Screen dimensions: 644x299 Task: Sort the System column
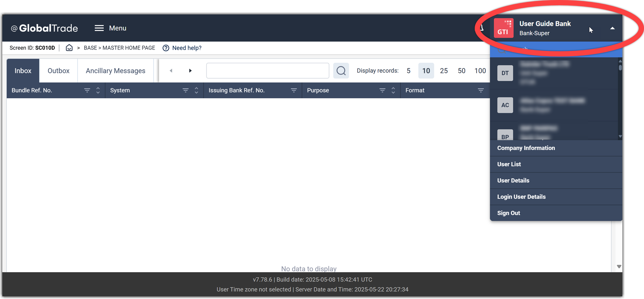(196, 90)
